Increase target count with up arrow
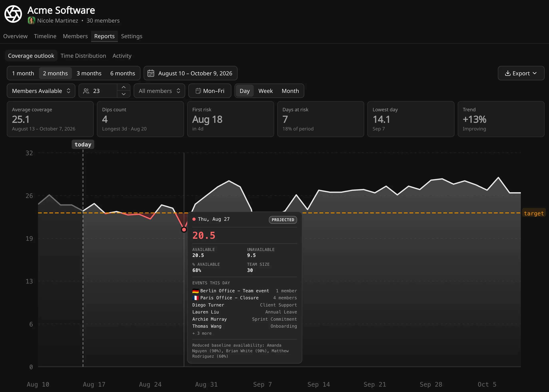This screenshot has width=549, height=392. coord(123,87)
